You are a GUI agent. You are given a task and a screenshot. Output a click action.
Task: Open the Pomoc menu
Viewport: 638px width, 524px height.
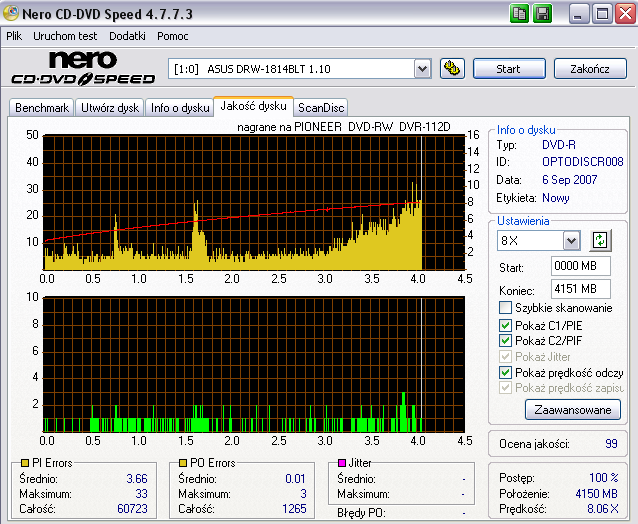pos(173,36)
